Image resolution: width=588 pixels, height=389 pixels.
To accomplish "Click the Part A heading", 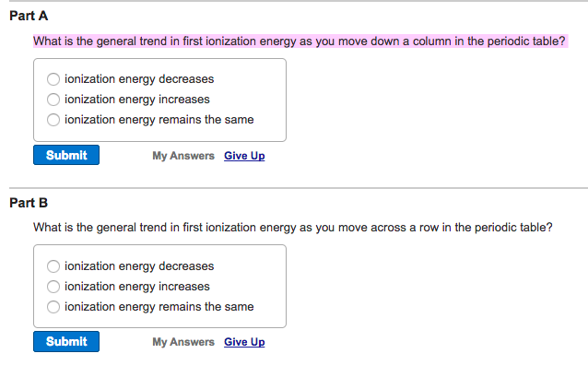I will (x=29, y=17).
